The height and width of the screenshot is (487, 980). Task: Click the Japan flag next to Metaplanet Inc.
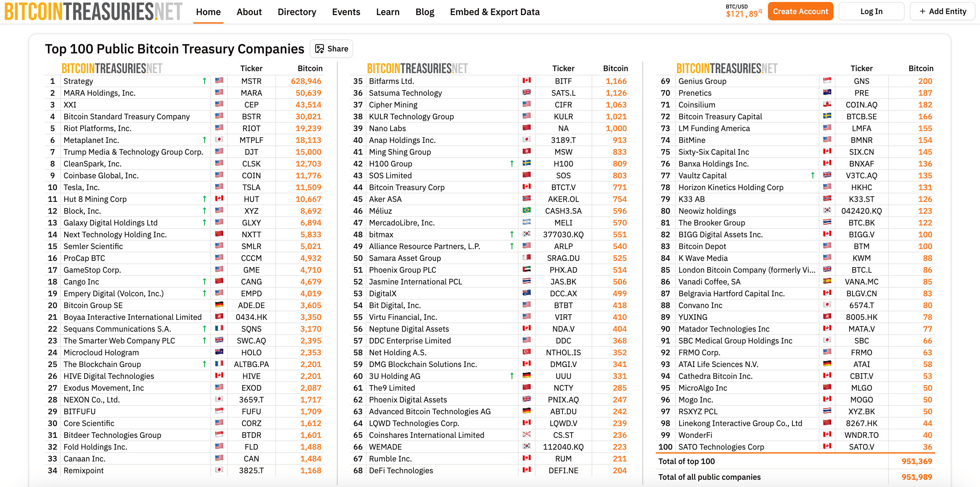click(219, 140)
